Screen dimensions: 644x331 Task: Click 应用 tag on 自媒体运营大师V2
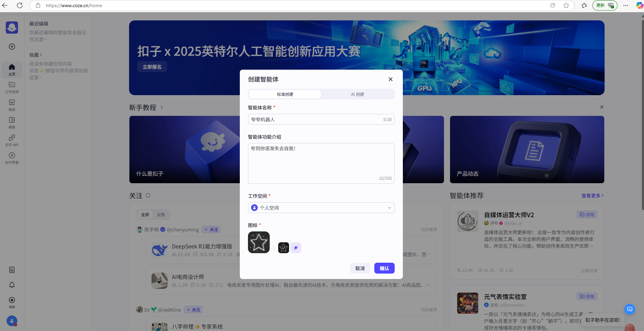[587, 214]
